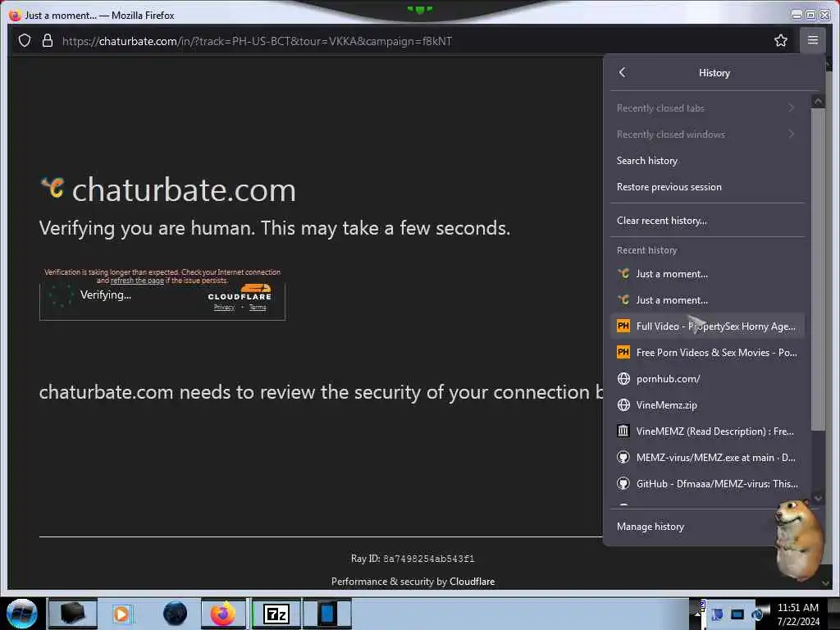
Task: Click archive icon beside VineMEMZ entry
Action: [623, 431]
